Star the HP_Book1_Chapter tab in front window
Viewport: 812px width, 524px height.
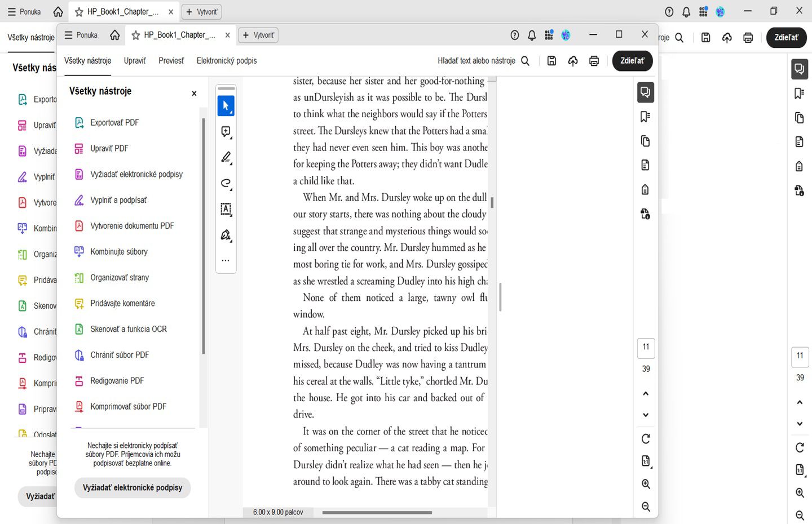point(136,35)
